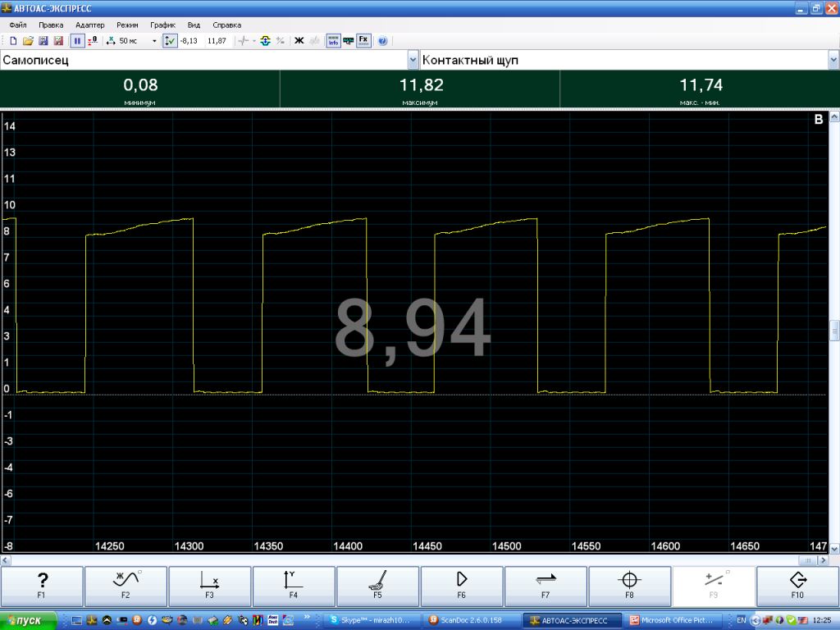Click the new file toolbar icon
Image resolution: width=840 pixels, height=630 pixels.
coord(13,41)
